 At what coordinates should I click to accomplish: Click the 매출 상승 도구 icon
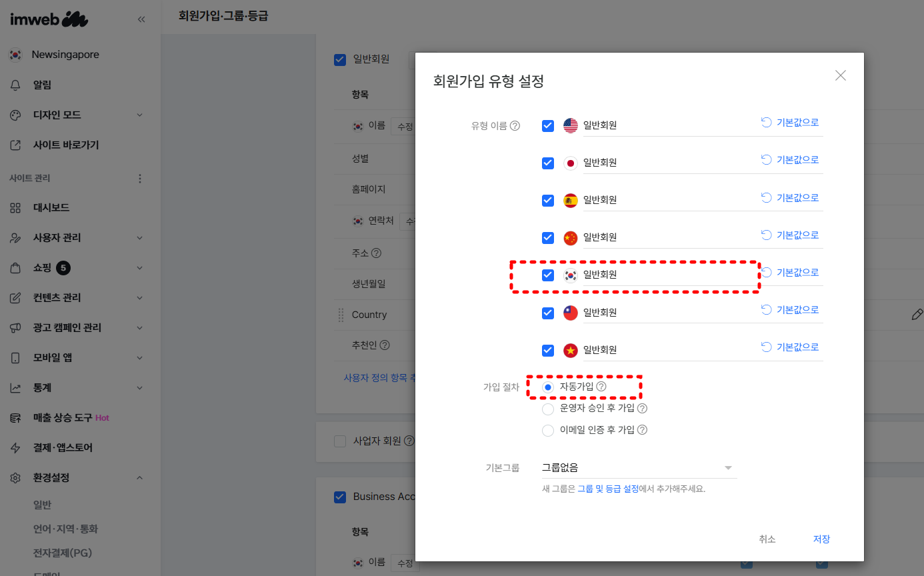(x=15, y=418)
